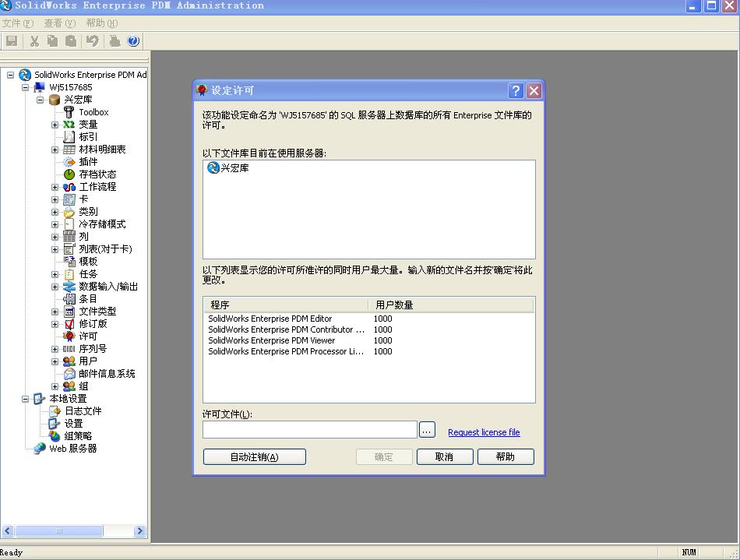Select the 任务 tasks icon
Screen dimensions: 740x560
[69, 274]
